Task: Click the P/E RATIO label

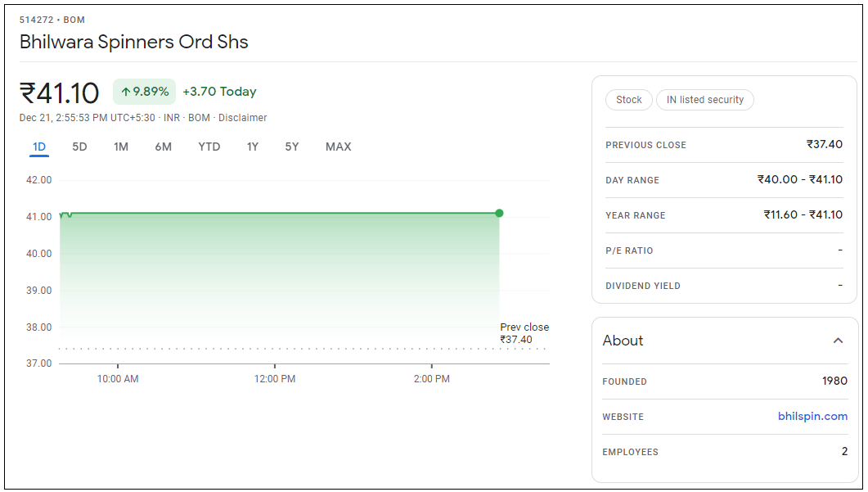Action: click(629, 251)
